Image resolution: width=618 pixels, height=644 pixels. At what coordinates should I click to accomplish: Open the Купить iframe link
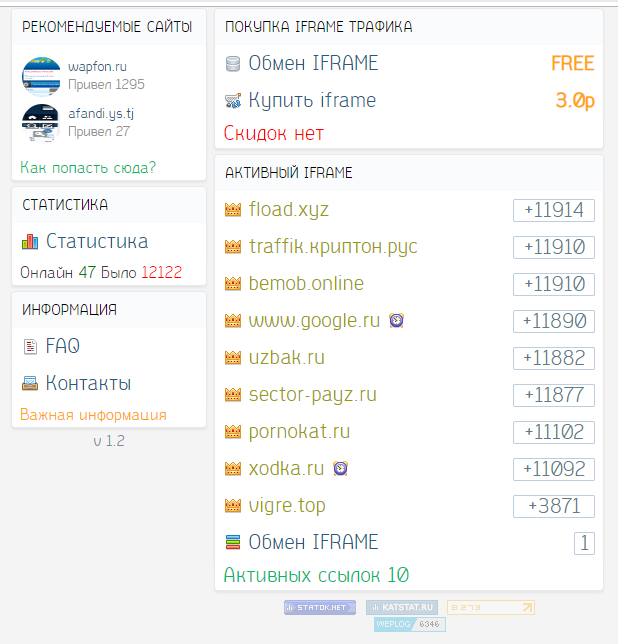(x=312, y=101)
